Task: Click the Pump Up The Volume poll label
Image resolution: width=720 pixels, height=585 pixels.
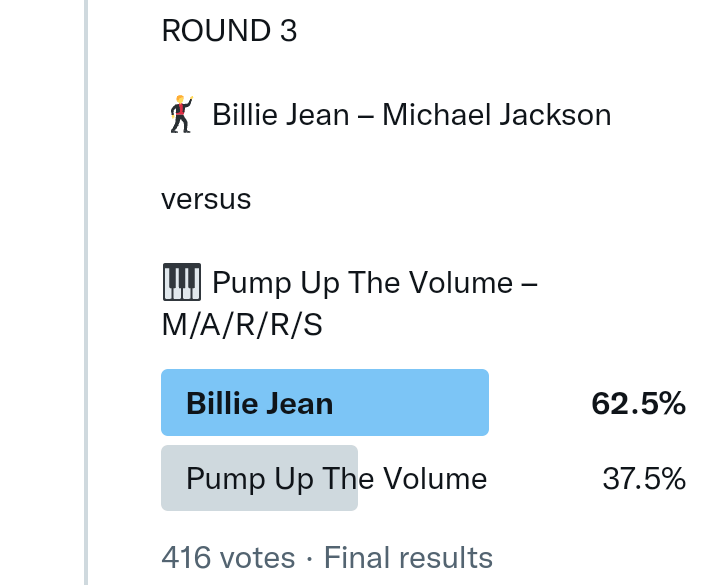Action: tap(336, 479)
